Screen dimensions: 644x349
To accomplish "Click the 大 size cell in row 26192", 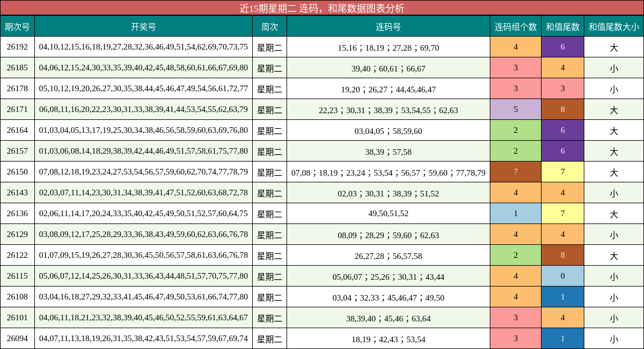I will [614, 48].
